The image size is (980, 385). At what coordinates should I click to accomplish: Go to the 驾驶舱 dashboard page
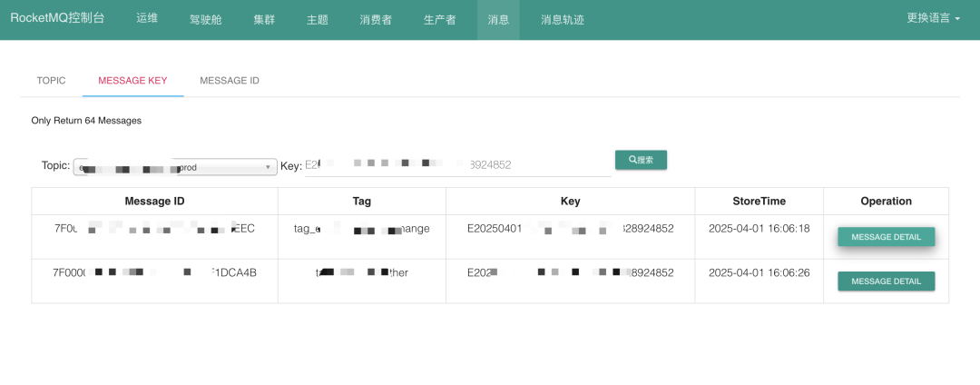pyautogui.click(x=206, y=19)
